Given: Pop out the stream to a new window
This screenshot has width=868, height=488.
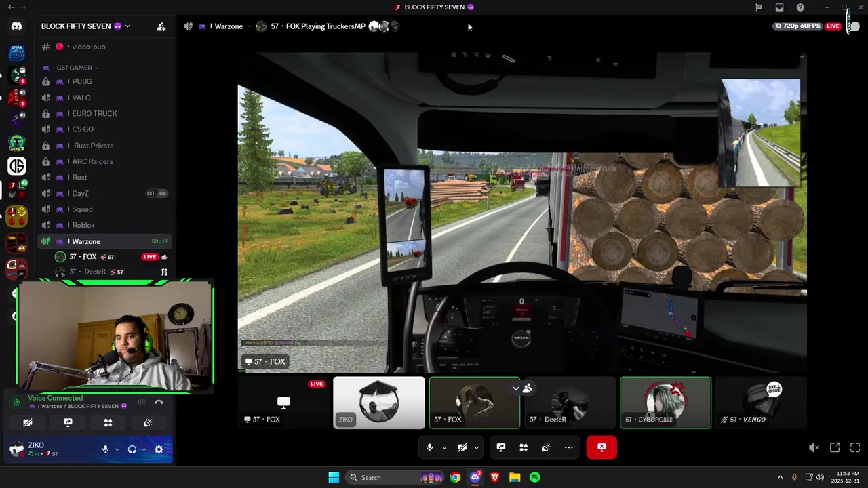Looking at the screenshot, I should click(x=835, y=447).
